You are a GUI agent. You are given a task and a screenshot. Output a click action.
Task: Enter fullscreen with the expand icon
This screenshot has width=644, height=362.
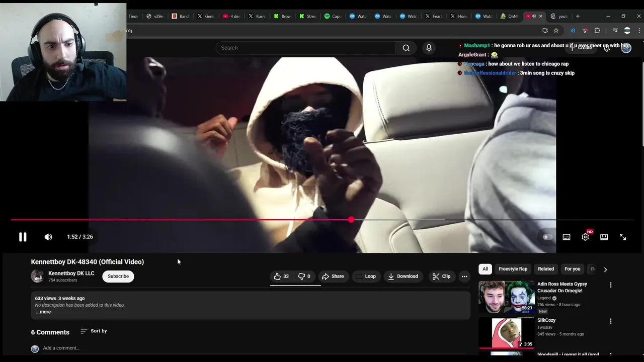pos(623,237)
